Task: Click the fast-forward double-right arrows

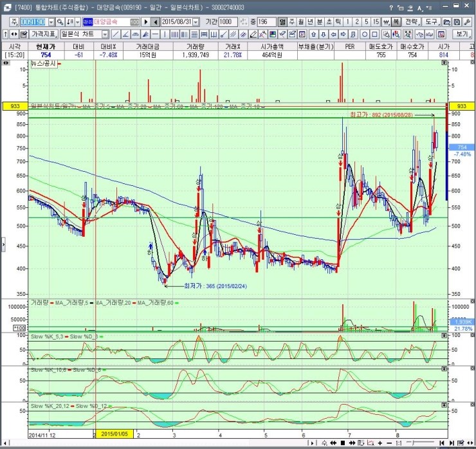Action: point(352,443)
